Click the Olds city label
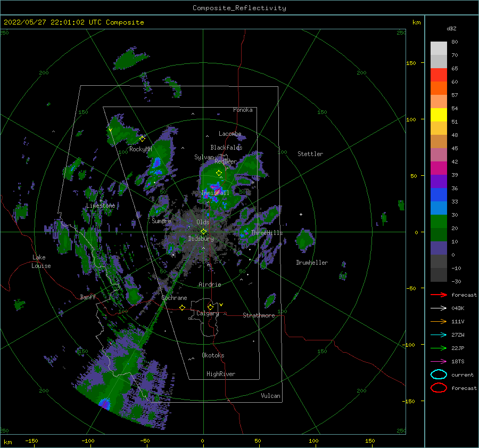The height and width of the screenshot is (448, 479). click(203, 222)
